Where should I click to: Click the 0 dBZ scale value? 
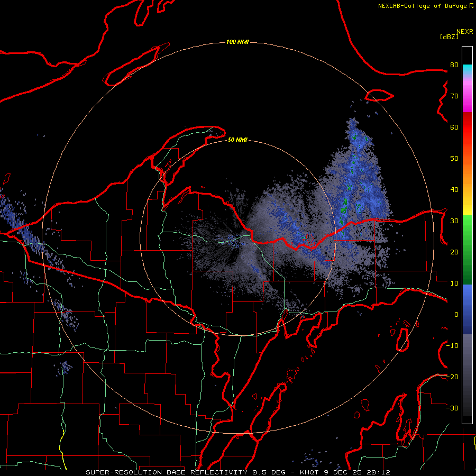tap(456, 315)
